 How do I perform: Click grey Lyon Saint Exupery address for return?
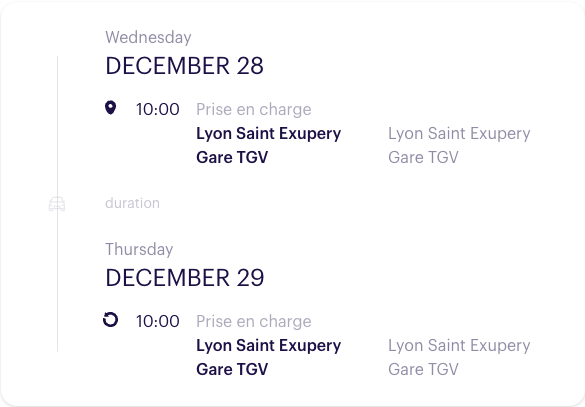tap(459, 346)
